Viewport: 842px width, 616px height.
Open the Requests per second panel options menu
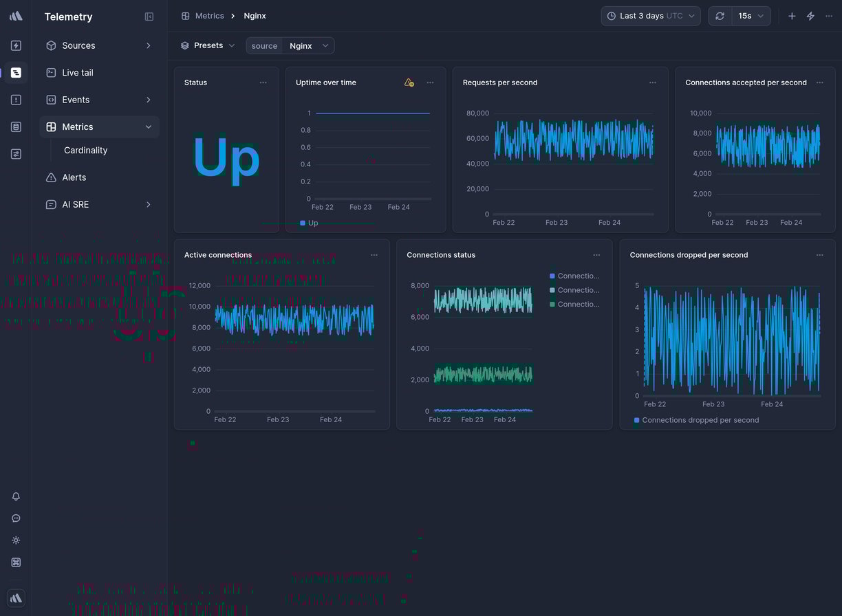pos(652,82)
